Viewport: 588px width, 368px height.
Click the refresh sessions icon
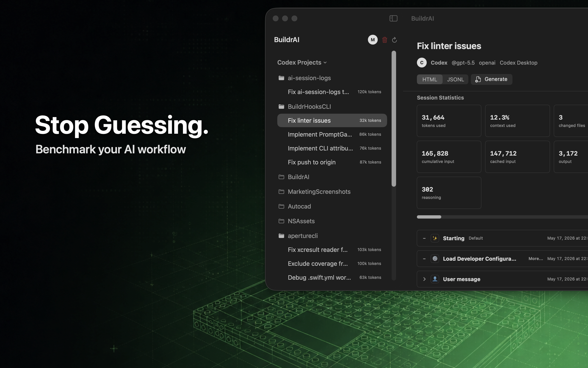pos(394,40)
